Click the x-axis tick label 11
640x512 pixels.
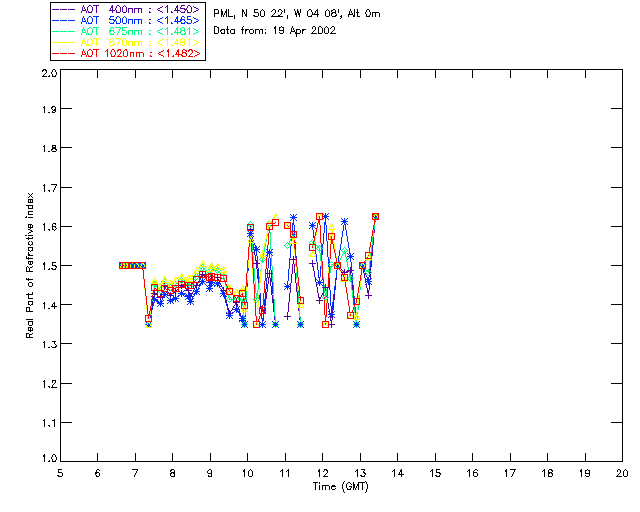coord(285,473)
